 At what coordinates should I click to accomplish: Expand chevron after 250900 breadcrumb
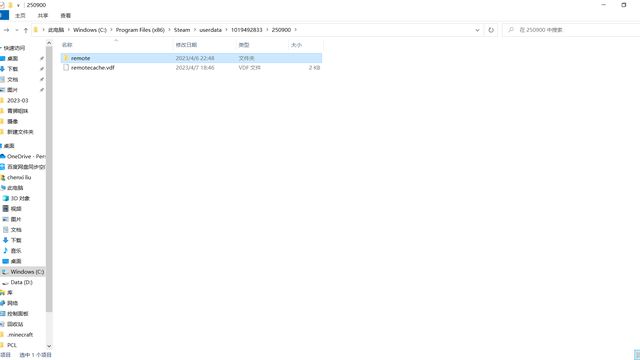tap(296, 30)
